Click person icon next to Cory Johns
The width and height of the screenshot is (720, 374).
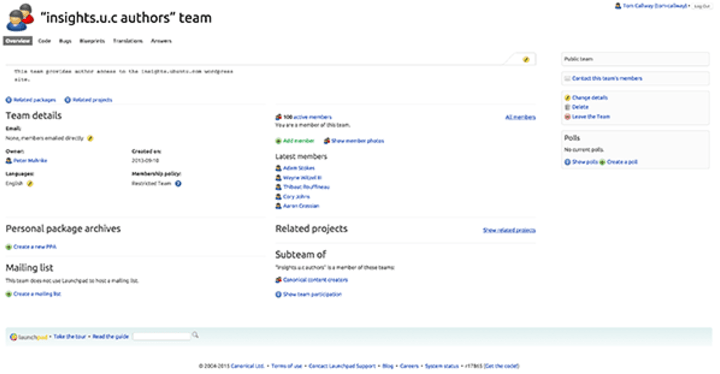point(278,197)
